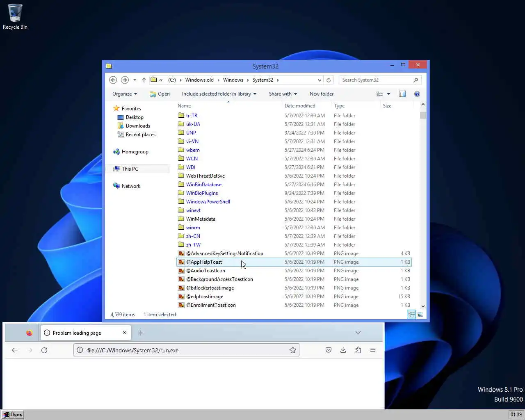
Task: Go back in the Explorer window
Action: click(113, 80)
